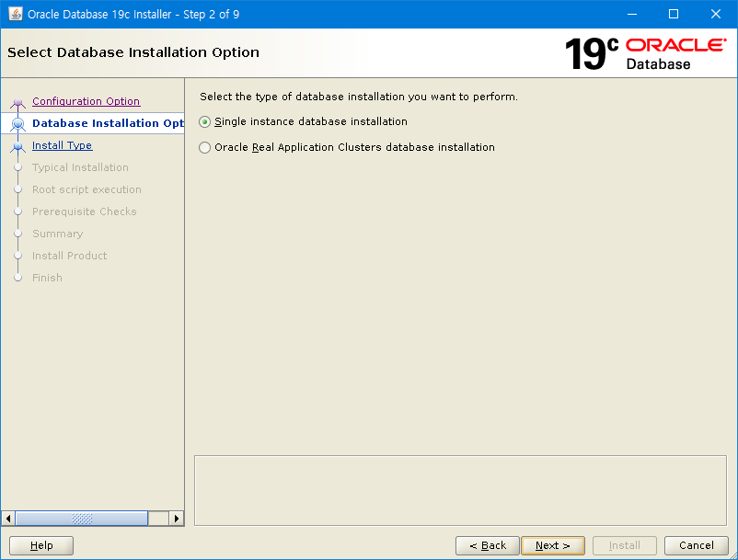Maximize the installer window
738x560 pixels.
[673, 15]
